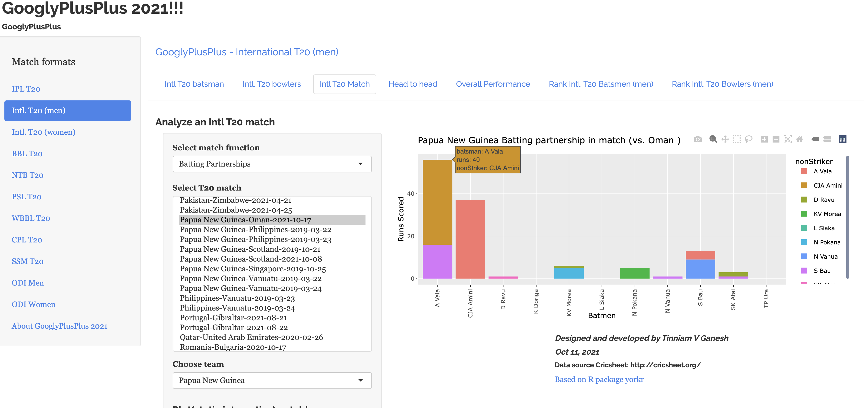This screenshot has height=408, width=868.
Task: Select Papua New Guinea-Scotland-2021-10-08 match
Action: [251, 259]
